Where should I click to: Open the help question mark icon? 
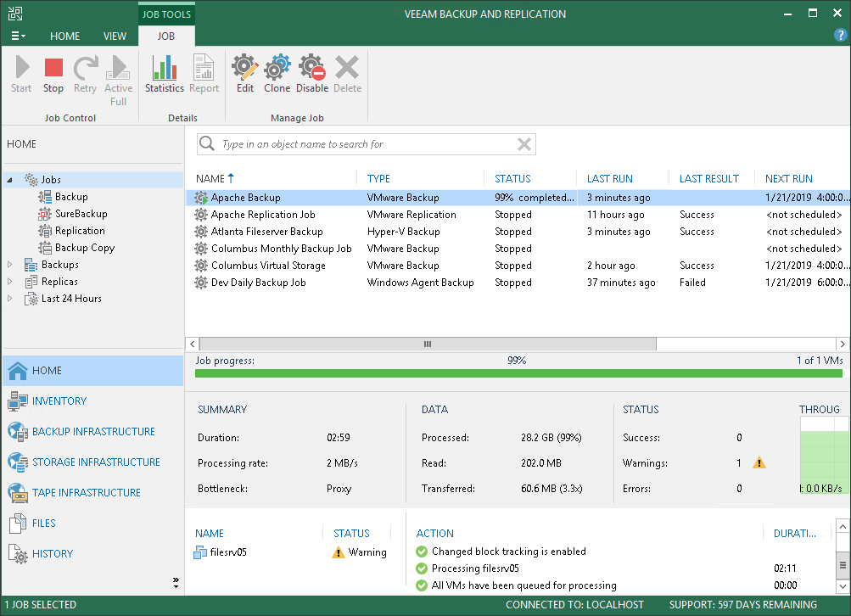840,35
